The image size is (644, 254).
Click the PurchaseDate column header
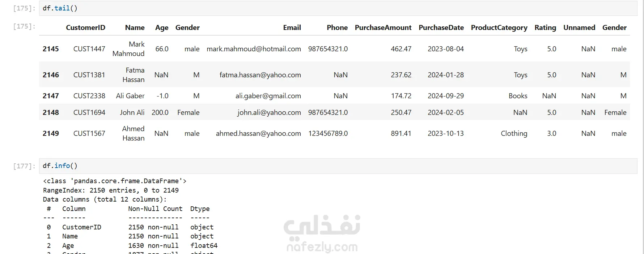(441, 27)
